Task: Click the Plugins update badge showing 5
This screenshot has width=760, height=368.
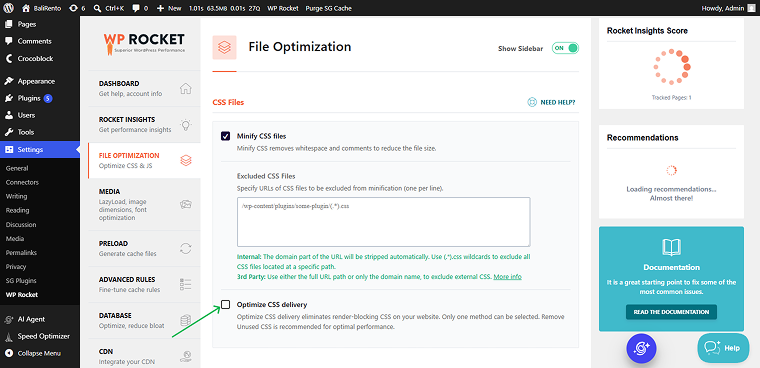Action: pyautogui.click(x=48, y=98)
